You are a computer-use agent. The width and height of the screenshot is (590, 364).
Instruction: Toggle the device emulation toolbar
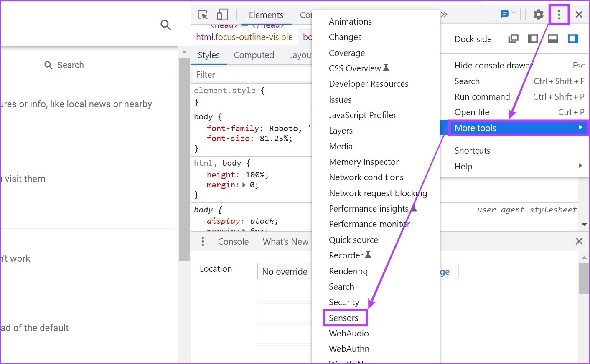222,14
